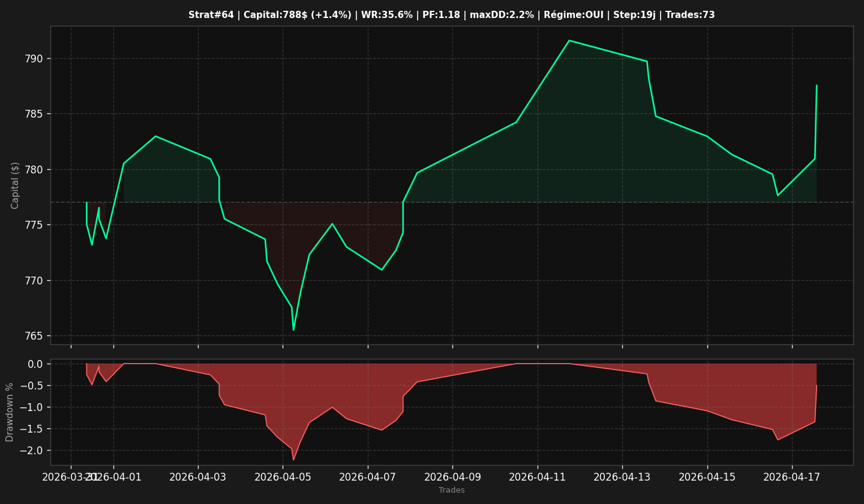Click the "Trades" x-axis label below the dates
This screenshot has width=864, height=504.
pyautogui.click(x=452, y=490)
